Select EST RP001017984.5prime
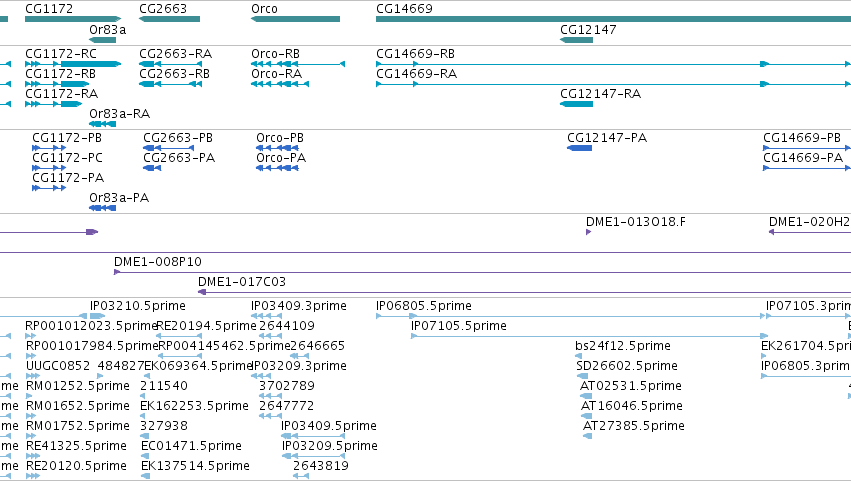The image size is (851, 481). pyautogui.click(x=91, y=346)
